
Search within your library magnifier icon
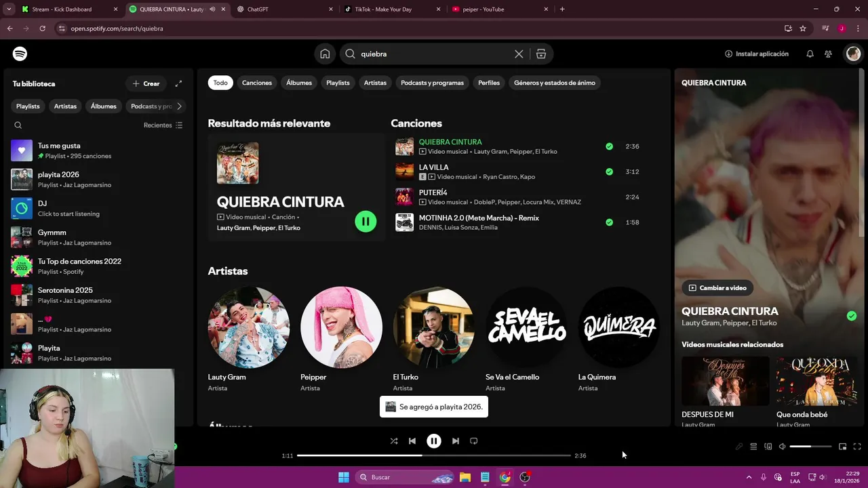18,125
